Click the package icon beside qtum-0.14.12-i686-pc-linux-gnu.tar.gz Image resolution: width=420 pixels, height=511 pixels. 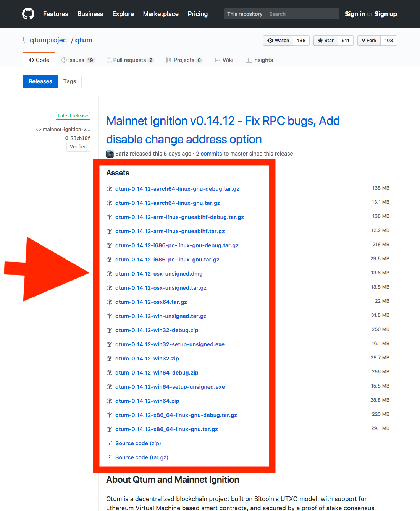110,260
